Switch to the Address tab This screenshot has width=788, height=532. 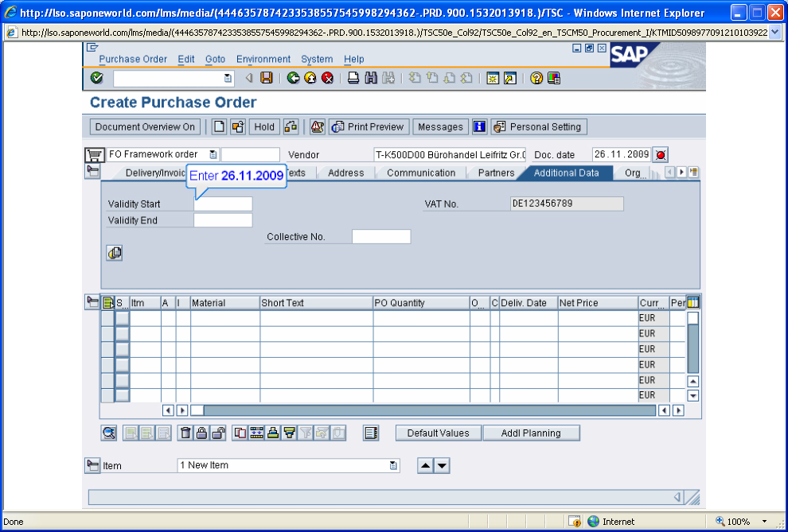pyautogui.click(x=345, y=173)
